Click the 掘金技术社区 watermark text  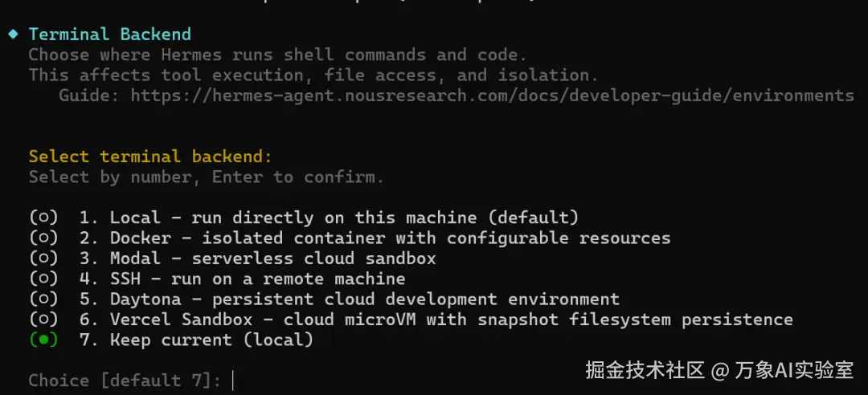pyautogui.click(x=645, y=370)
